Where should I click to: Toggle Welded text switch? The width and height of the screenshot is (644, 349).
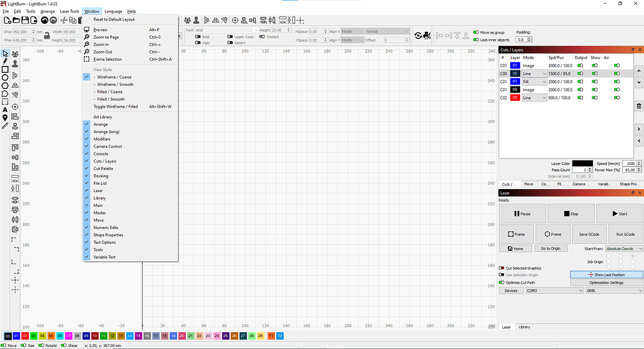tap(262, 37)
